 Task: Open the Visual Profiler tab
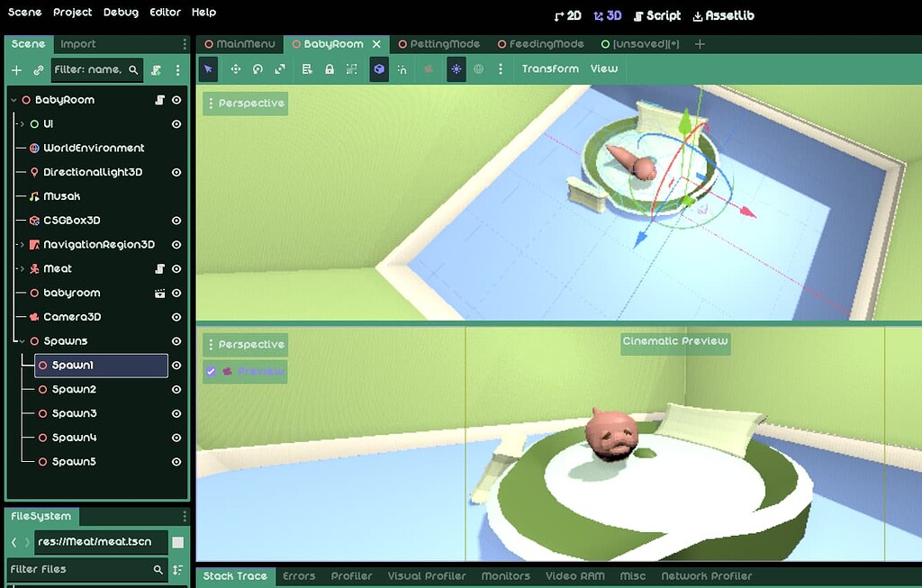(x=427, y=576)
